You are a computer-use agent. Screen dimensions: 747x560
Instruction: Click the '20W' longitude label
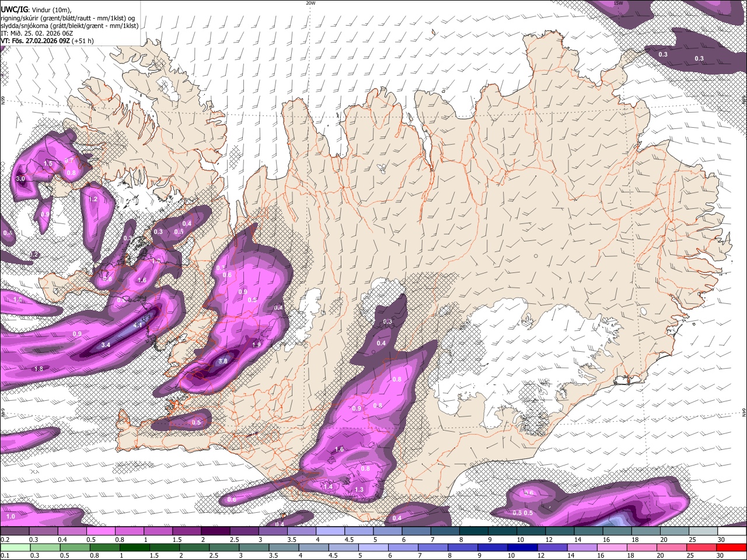pos(310,3)
